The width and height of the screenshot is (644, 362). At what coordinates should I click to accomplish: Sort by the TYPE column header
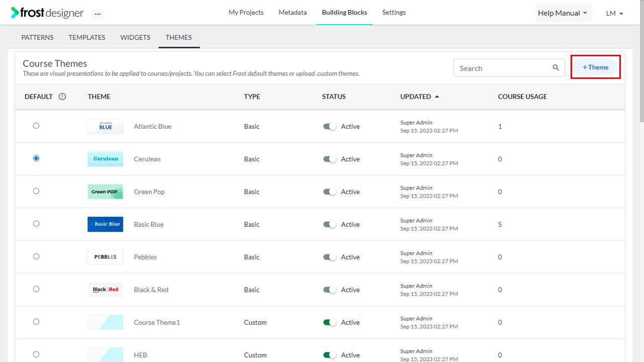[x=252, y=97]
